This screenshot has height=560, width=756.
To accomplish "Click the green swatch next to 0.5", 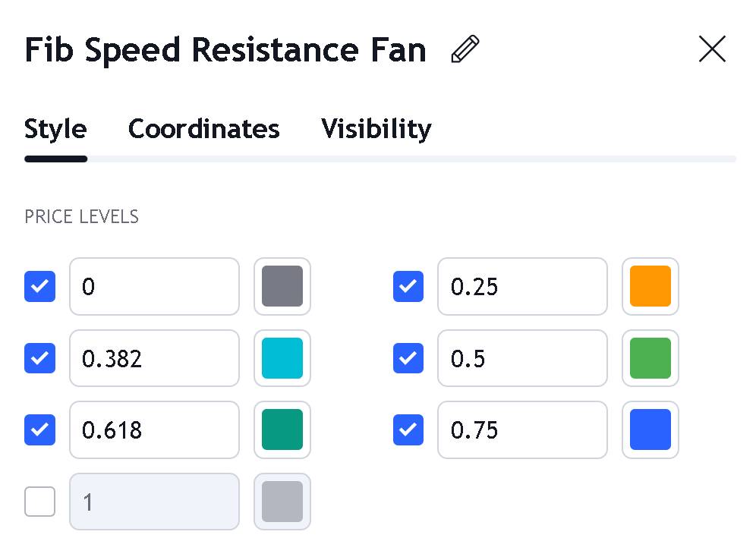I will click(x=650, y=358).
